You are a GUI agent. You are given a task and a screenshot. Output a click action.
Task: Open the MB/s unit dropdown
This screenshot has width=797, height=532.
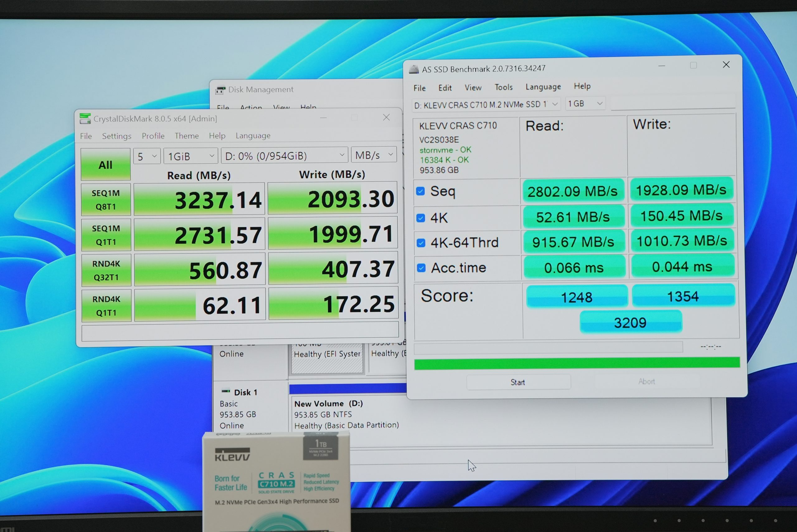374,155
